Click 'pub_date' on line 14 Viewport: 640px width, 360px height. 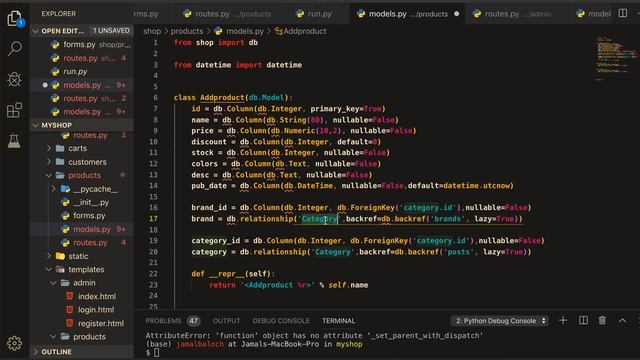[209, 186]
